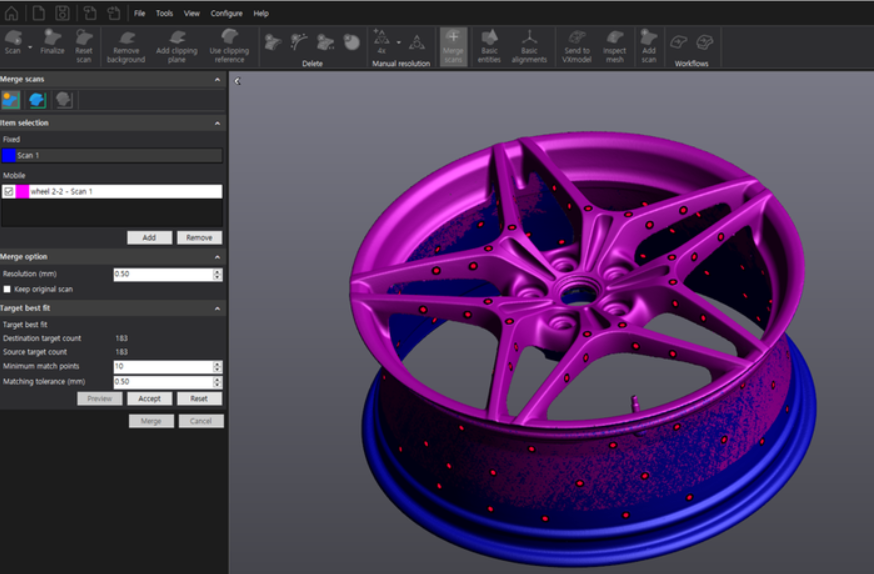The image size is (874, 574).
Task: Open the Configure menu
Action: [226, 14]
